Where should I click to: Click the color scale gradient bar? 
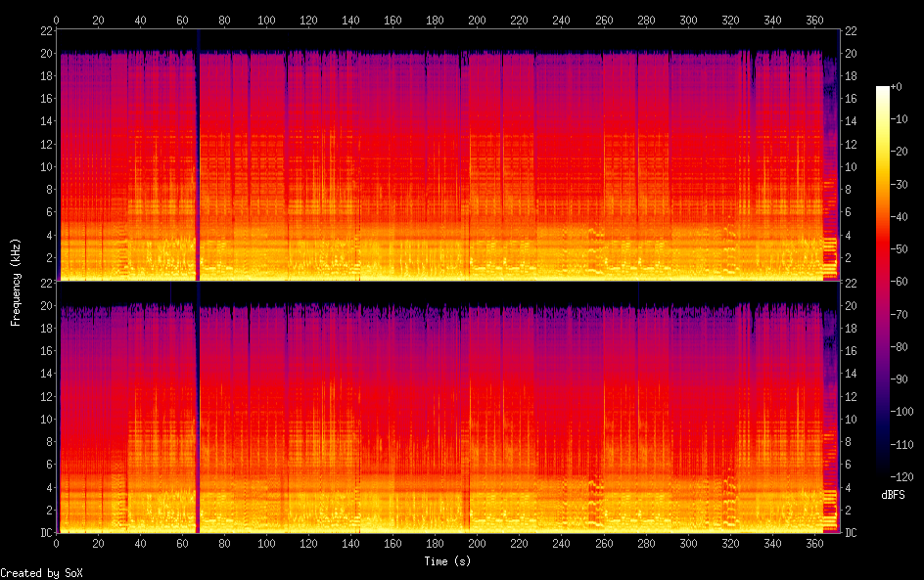[x=882, y=282]
